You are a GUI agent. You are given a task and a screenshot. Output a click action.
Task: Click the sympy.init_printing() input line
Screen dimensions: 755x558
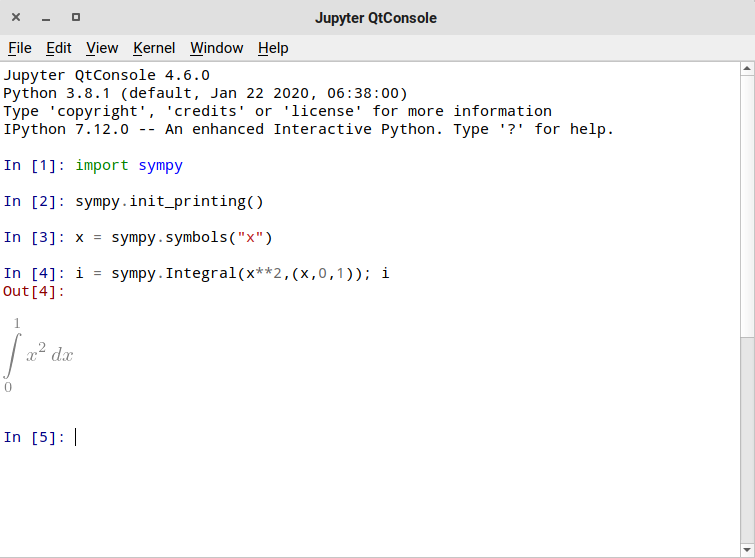click(169, 201)
